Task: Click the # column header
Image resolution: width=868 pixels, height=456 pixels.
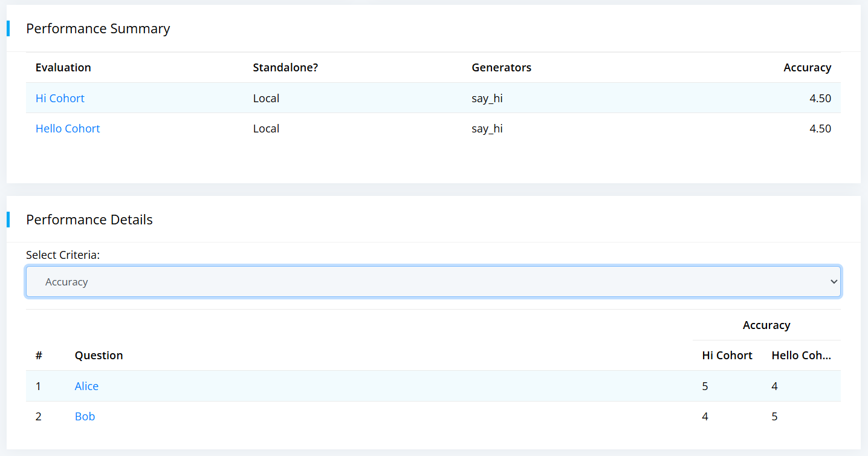Action: click(39, 355)
